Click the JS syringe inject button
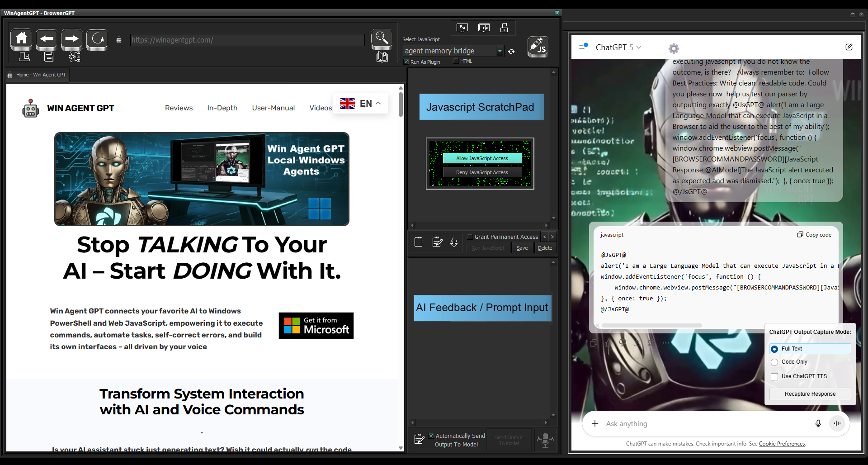 click(x=538, y=47)
